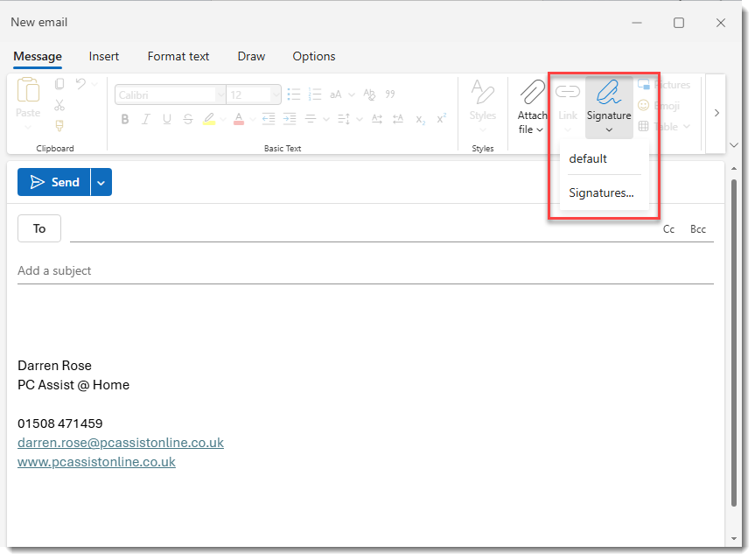Select 'Signatures...' in the dropdown menu
The width and height of the screenshot is (755, 560).
(601, 193)
